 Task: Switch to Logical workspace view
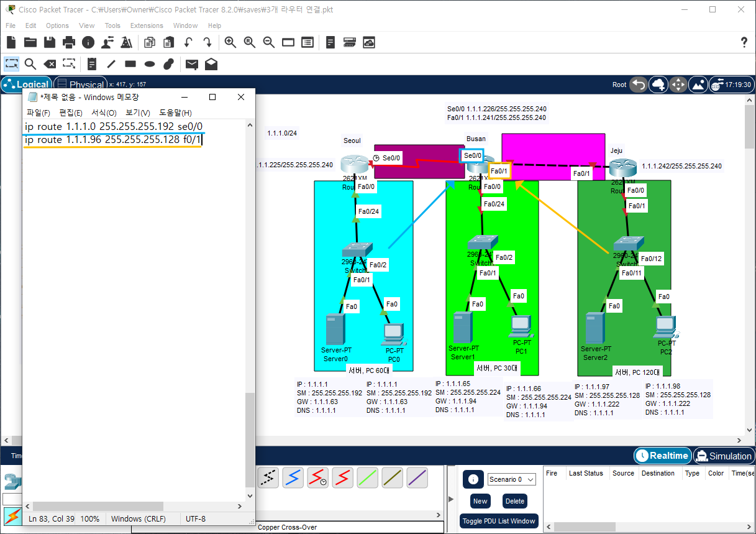click(26, 85)
